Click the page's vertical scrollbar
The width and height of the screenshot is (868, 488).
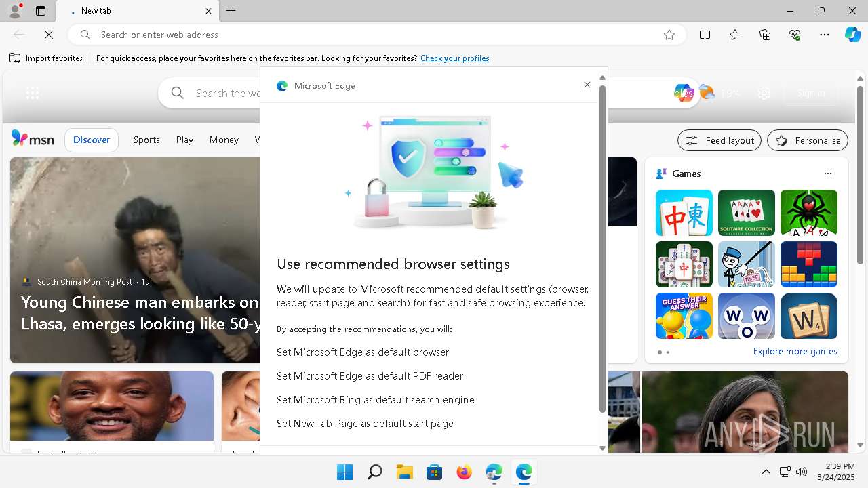[860, 175]
